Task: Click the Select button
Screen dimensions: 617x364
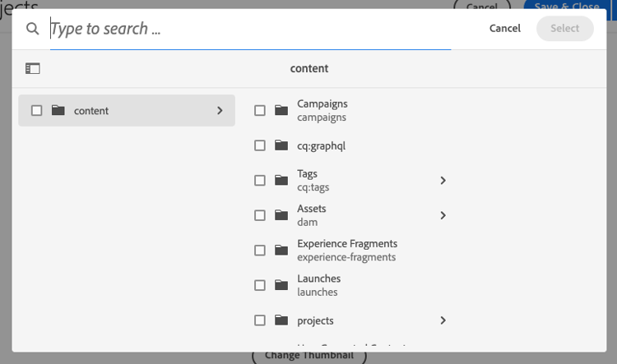Action: (x=564, y=29)
